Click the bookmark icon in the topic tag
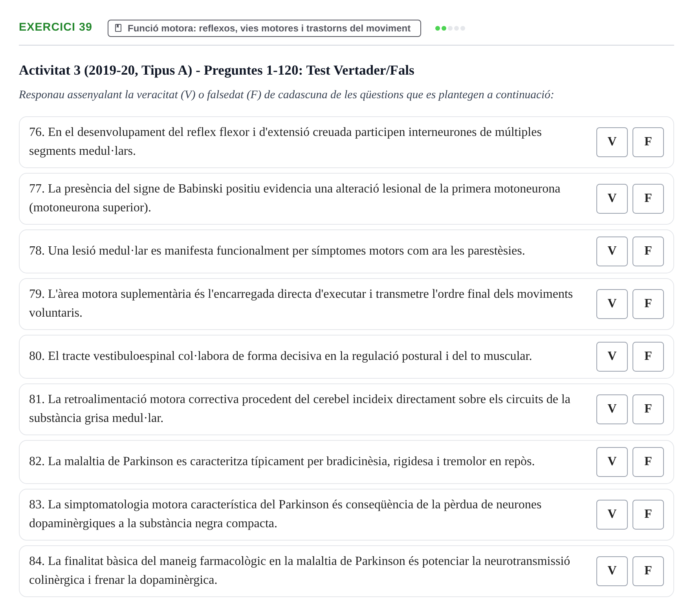Viewport: 693px width, 616px height. [118, 28]
